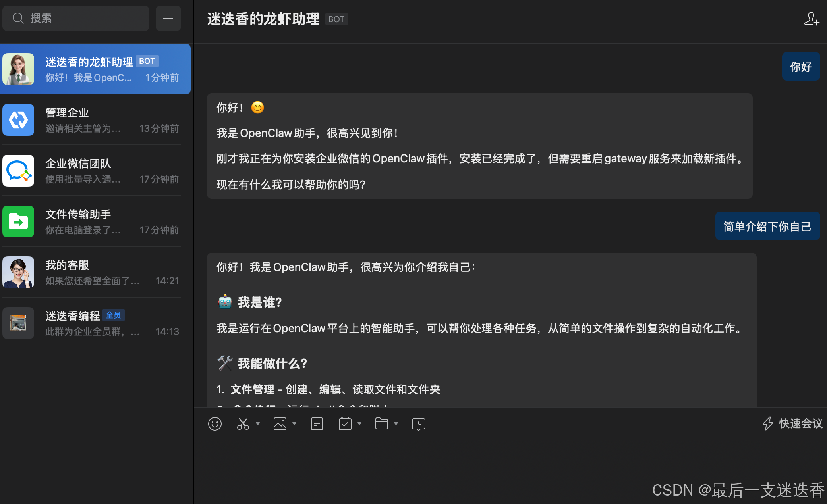Image resolution: width=827 pixels, height=504 pixels.
Task: Click the list item 文件管理 line
Action: pos(328,389)
